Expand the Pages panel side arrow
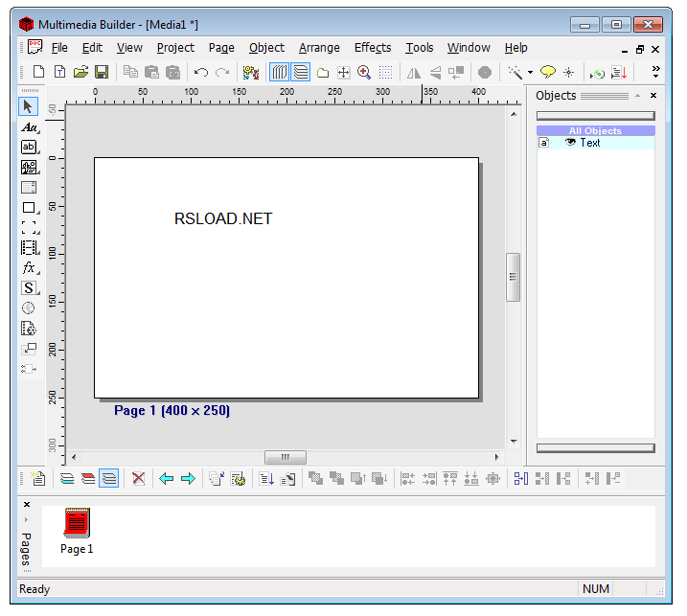Screen dimensions: 687x616 coord(26,519)
